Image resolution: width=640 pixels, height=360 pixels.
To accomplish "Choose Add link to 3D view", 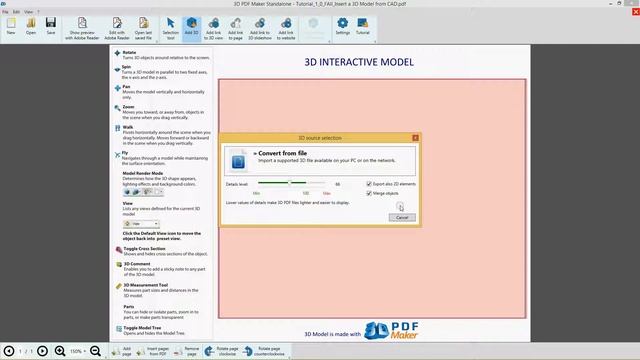I will pyautogui.click(x=213, y=29).
